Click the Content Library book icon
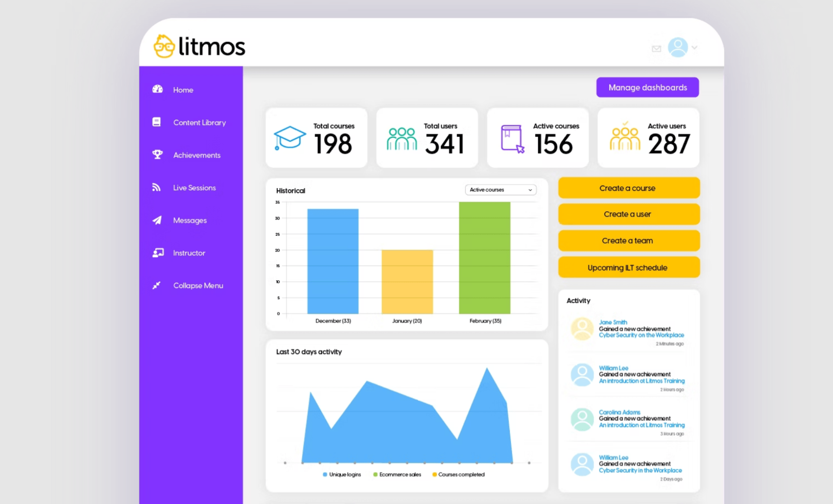 tap(157, 122)
